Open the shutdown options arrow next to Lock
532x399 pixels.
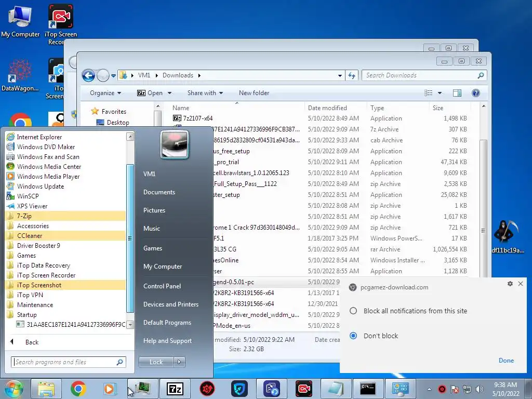pos(179,362)
